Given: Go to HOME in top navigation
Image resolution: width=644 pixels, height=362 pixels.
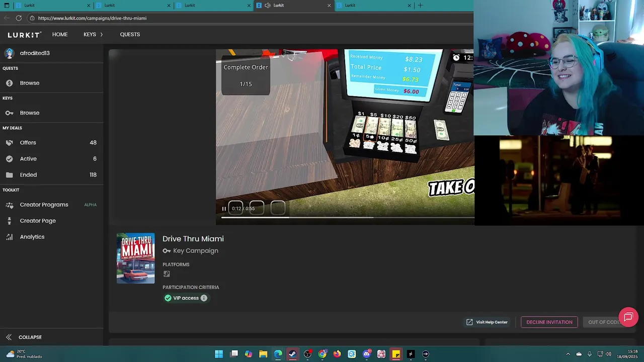Looking at the screenshot, I should [x=60, y=35].
